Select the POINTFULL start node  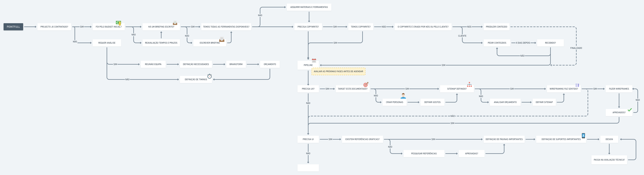(x=13, y=27)
